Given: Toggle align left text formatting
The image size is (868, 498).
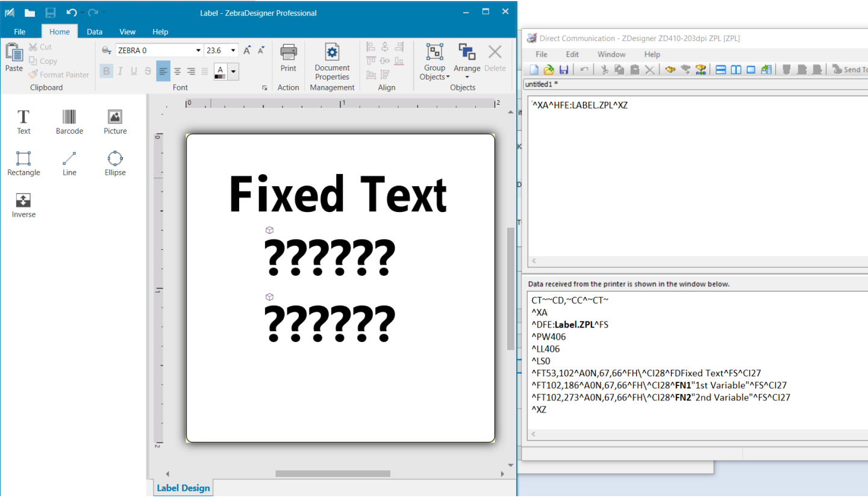Looking at the screenshot, I should (x=163, y=72).
